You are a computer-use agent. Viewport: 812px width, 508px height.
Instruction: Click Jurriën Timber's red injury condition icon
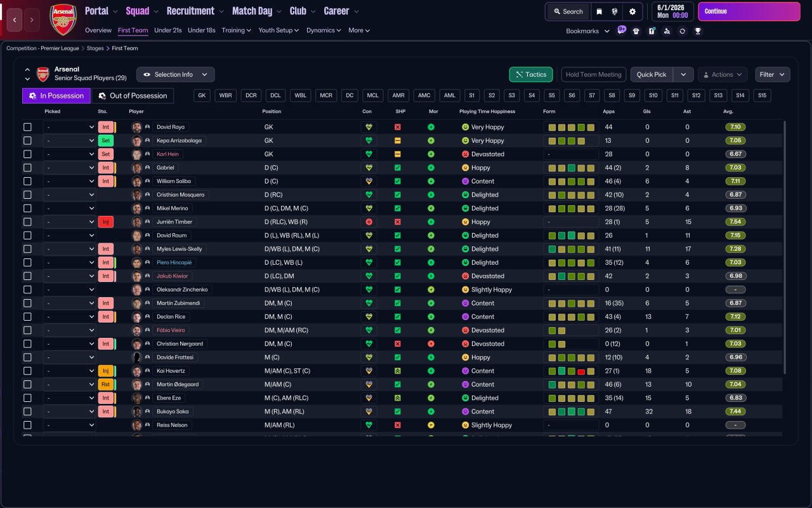click(369, 222)
